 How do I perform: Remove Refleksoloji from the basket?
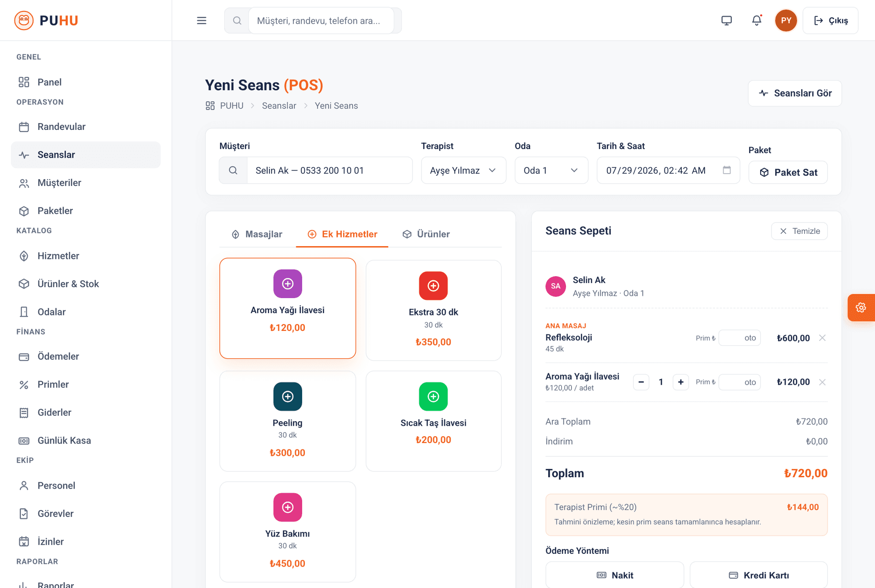click(822, 338)
